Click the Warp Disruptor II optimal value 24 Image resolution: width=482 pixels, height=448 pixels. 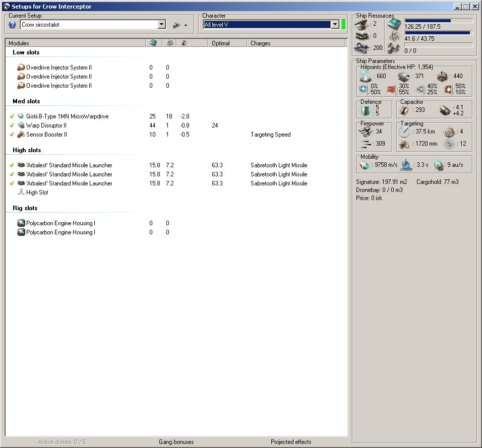(x=215, y=125)
